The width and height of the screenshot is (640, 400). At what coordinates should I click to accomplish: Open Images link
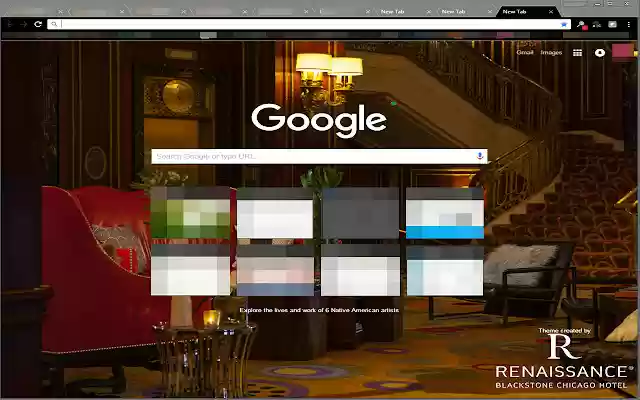[x=551, y=53]
